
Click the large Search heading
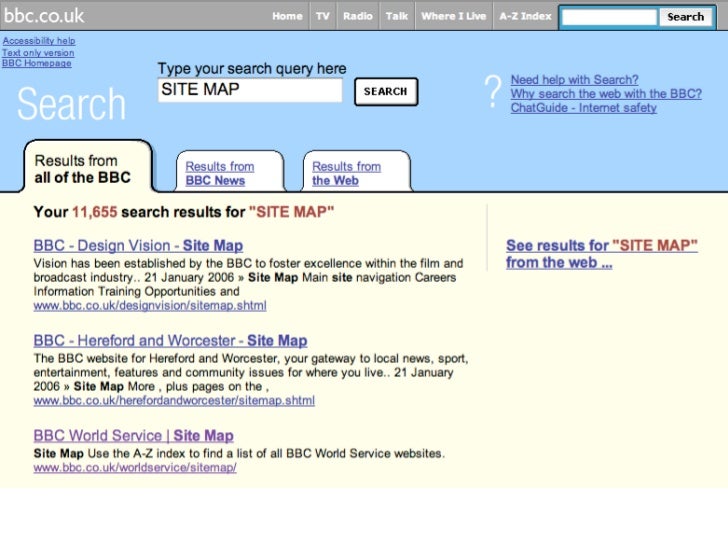coord(72,104)
